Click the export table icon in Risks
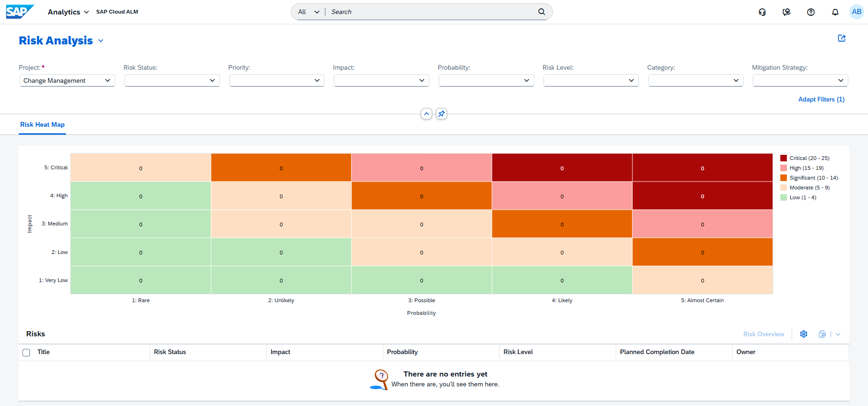Screen dimensions: 868x406 [822, 334]
